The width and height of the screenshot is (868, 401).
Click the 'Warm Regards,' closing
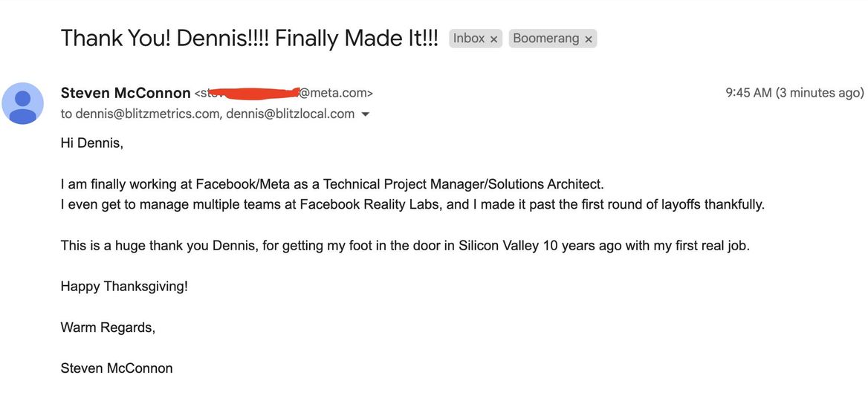tap(108, 327)
